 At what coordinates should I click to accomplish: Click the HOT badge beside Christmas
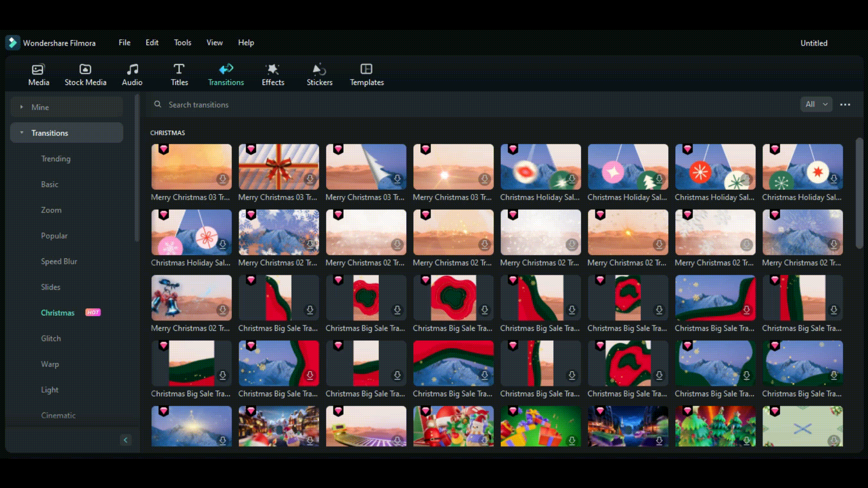coord(93,312)
